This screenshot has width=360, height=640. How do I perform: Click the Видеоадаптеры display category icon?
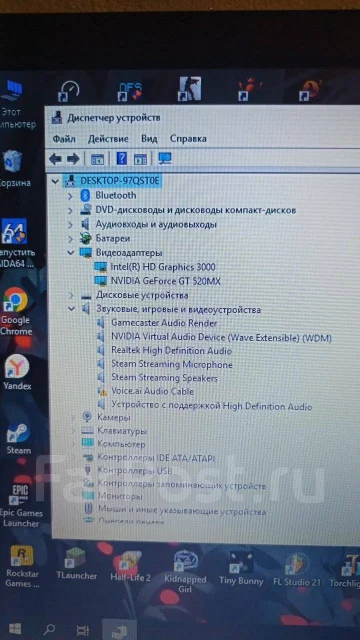pos(86,253)
